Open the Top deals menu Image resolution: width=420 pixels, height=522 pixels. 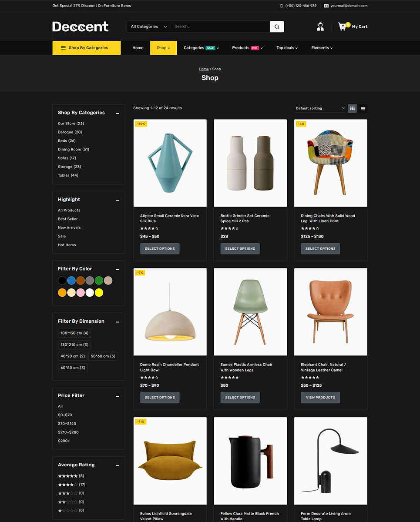coord(287,48)
